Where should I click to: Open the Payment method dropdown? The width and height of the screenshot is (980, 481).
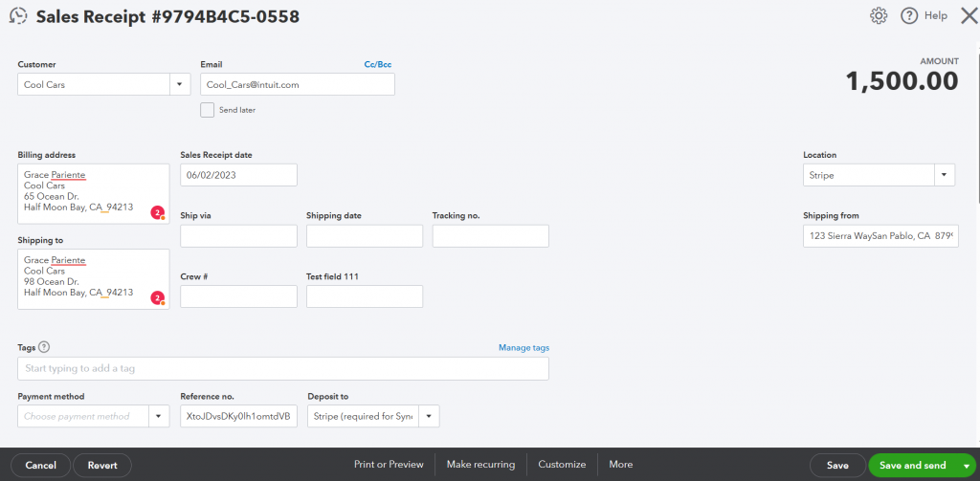159,416
